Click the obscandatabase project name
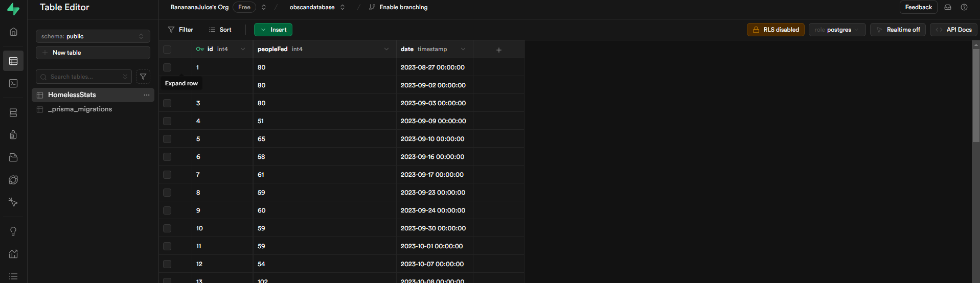 [312, 7]
